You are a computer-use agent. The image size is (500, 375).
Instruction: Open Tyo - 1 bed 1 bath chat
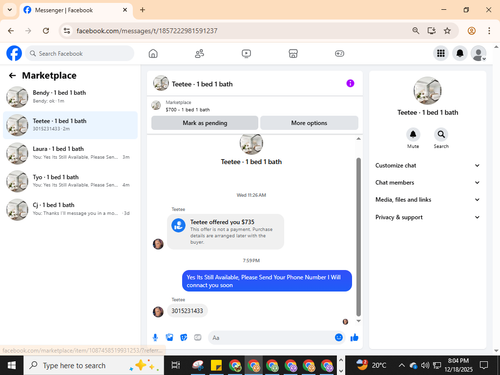70,181
